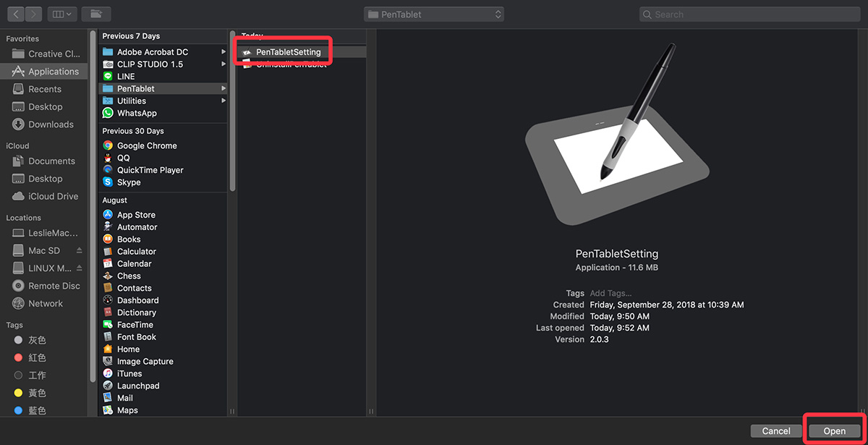The image size is (868, 445).
Task: Click inside the Search field
Action: click(x=749, y=14)
